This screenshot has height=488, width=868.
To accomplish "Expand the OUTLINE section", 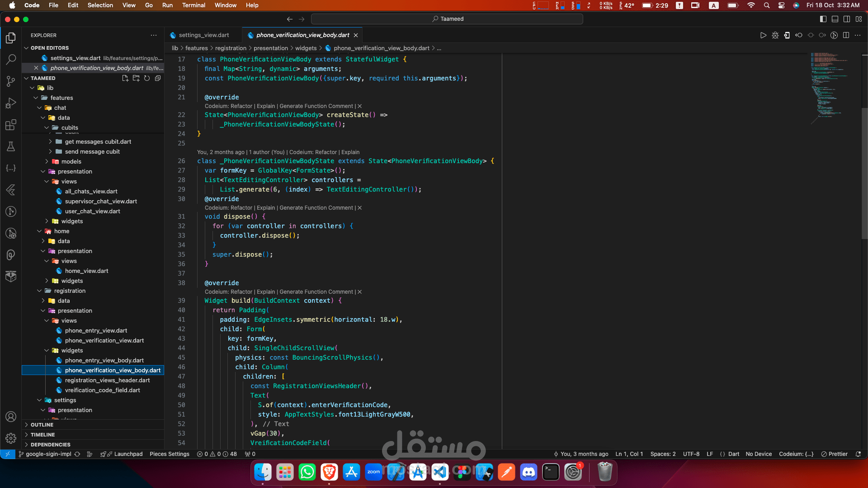I will pyautogui.click(x=42, y=425).
